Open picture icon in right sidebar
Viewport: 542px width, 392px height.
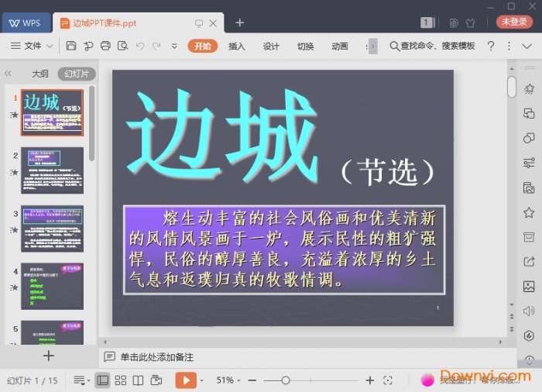529,286
